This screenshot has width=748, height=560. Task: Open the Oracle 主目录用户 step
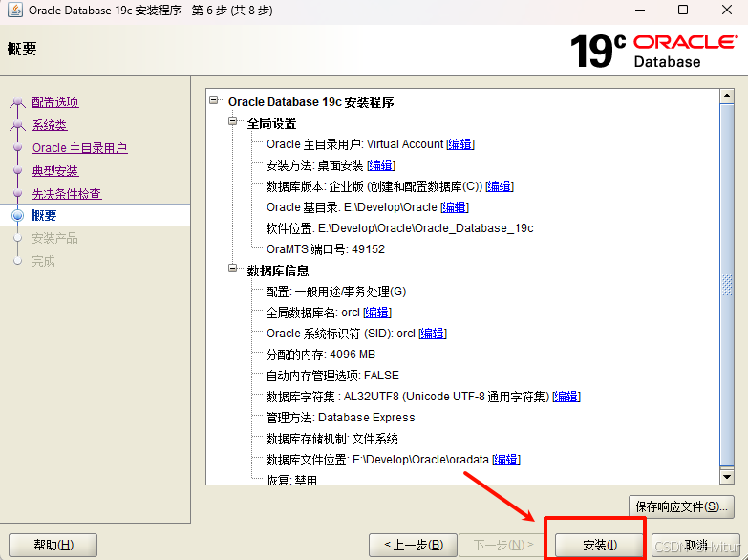[79, 148]
